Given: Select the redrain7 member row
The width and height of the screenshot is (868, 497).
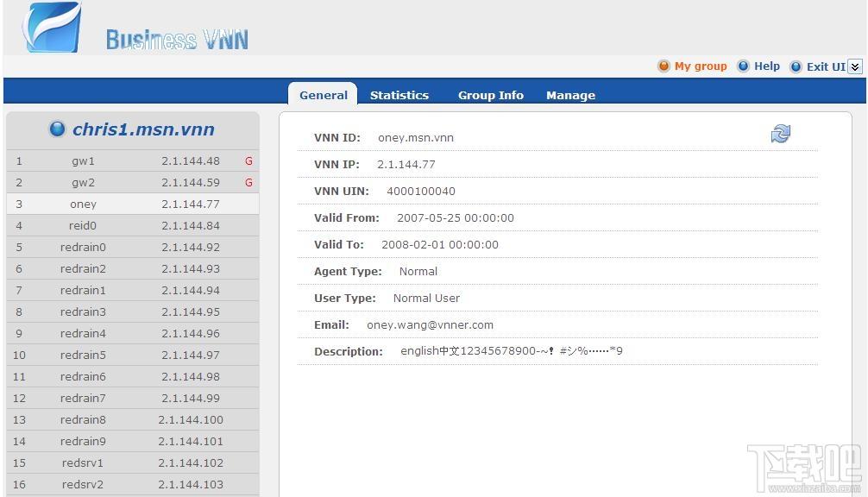Looking at the screenshot, I should [133, 399].
